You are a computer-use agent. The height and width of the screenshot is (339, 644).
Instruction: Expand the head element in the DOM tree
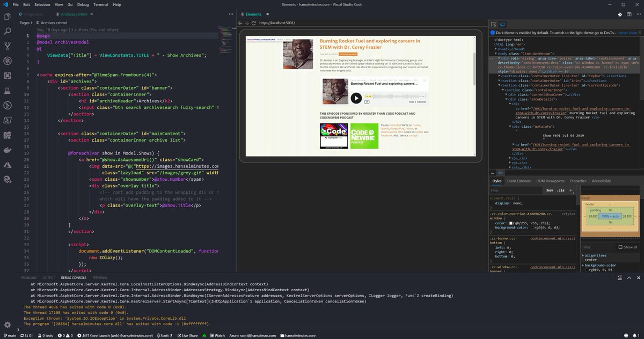(495, 49)
